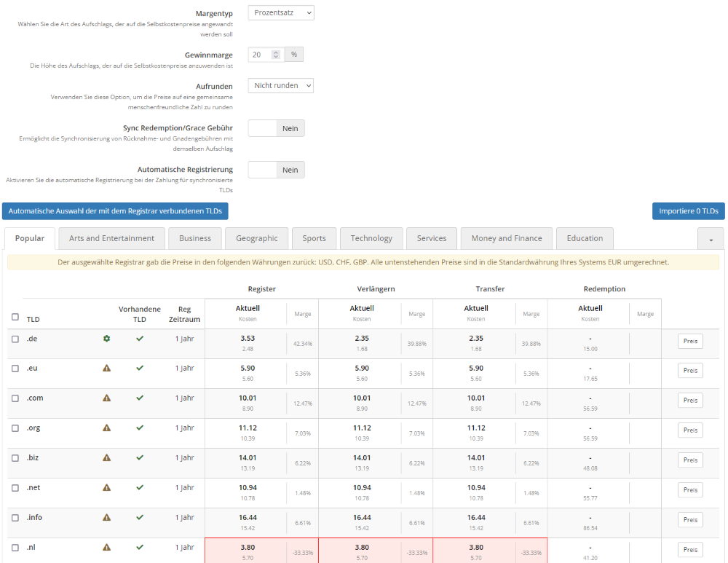Click the warning triangle next to .com

tap(106, 398)
